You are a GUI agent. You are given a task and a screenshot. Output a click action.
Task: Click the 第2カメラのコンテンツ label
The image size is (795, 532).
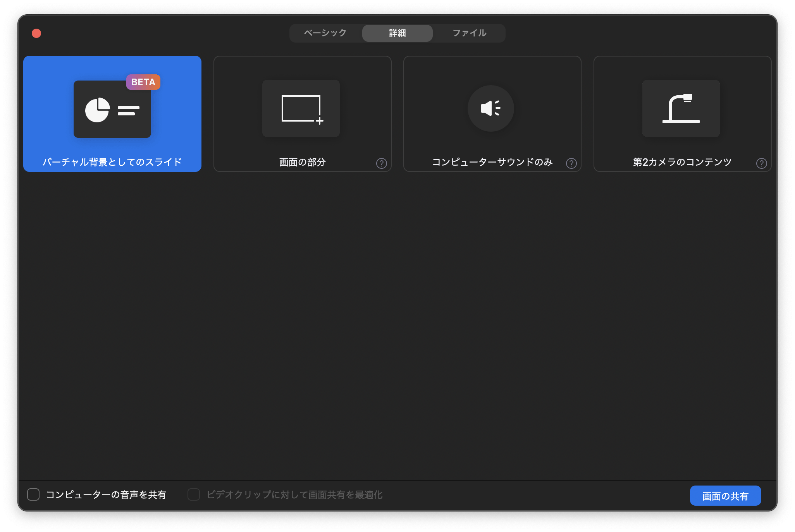pos(682,162)
